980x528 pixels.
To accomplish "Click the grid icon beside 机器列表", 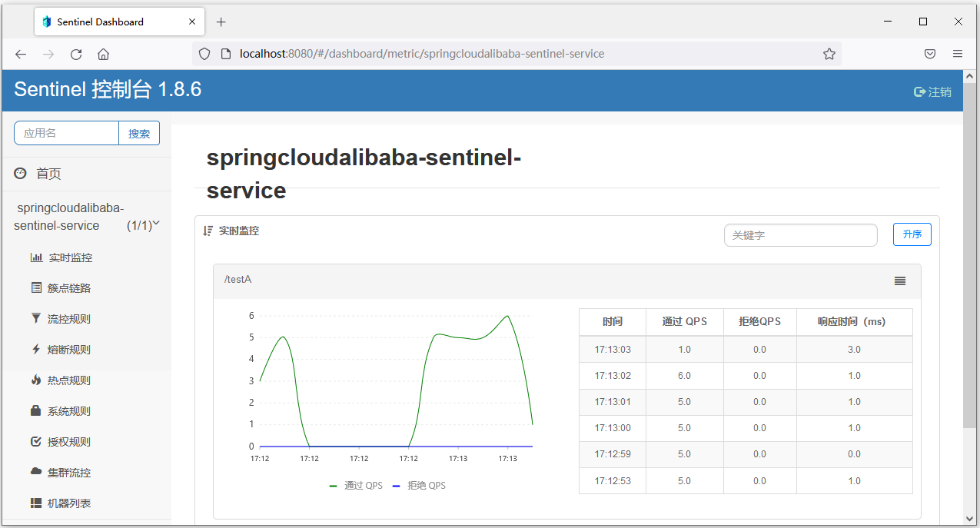I will [35, 503].
